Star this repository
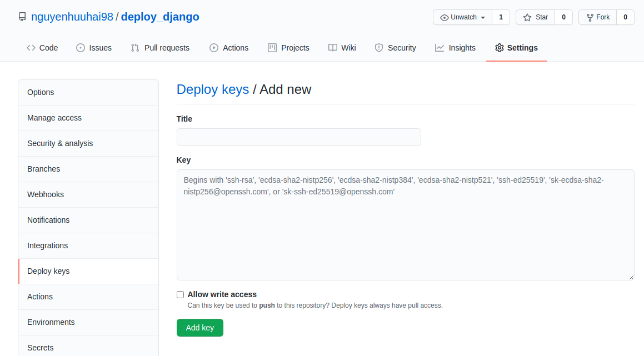The image size is (644, 356). point(536,17)
